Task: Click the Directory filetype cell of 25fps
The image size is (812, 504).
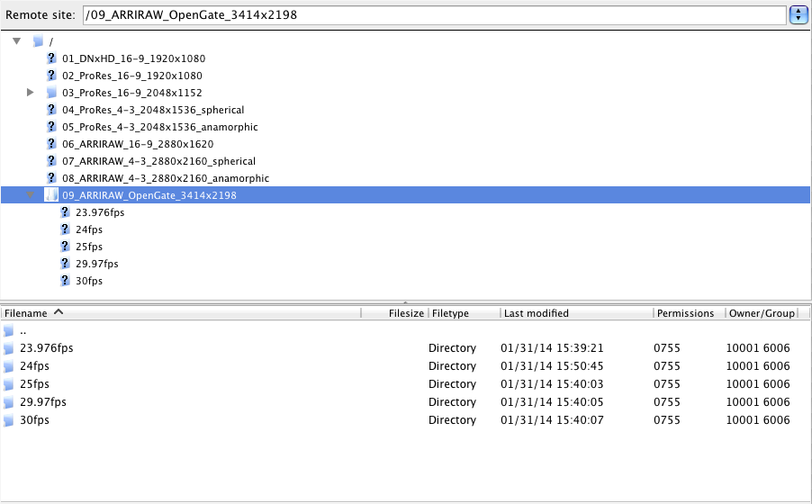Action: (452, 384)
